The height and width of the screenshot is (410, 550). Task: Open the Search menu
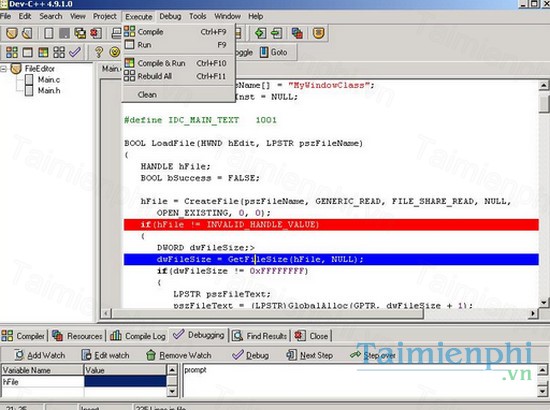pos(51,16)
